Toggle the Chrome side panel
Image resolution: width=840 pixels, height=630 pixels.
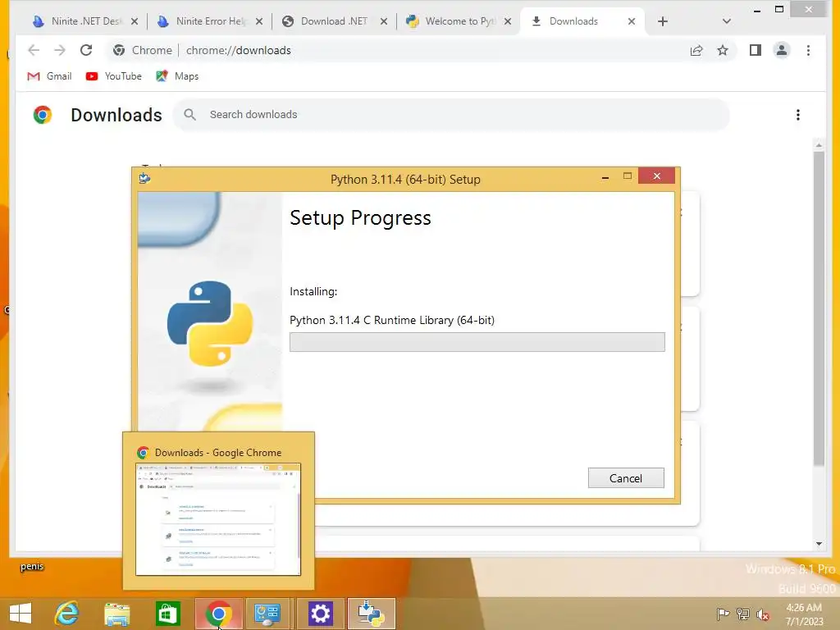[x=756, y=50]
